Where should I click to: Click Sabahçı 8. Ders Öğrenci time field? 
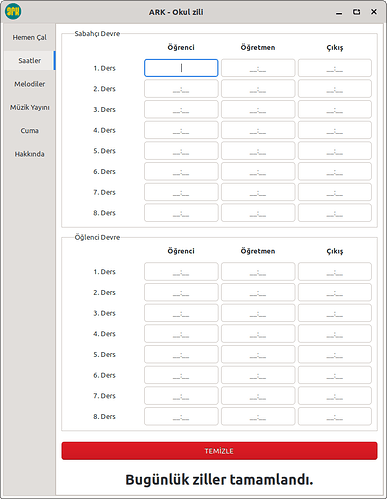[x=181, y=213]
